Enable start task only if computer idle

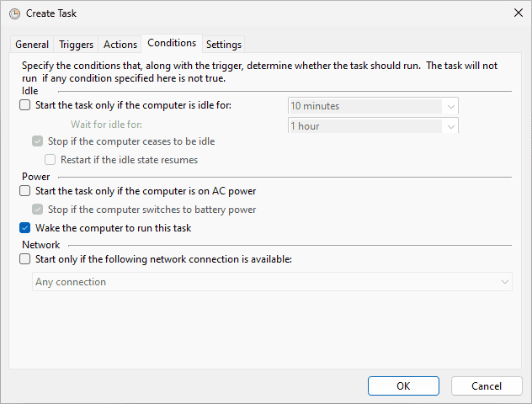click(25, 105)
